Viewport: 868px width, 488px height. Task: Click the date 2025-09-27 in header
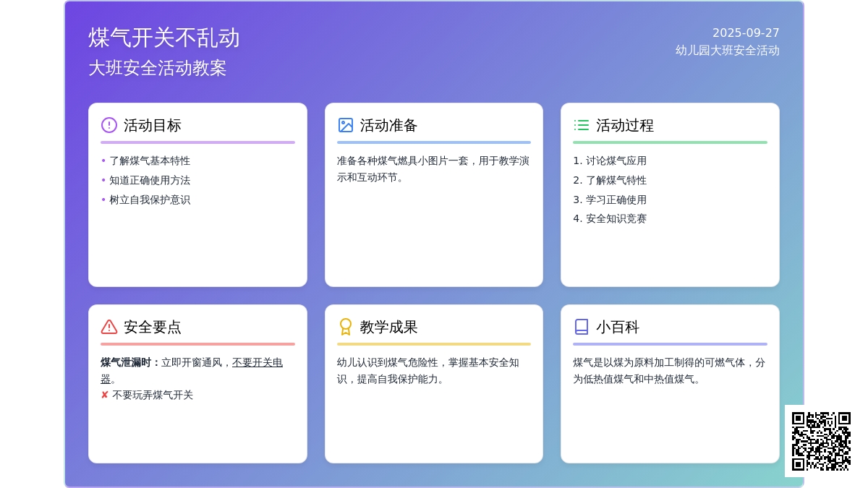point(746,33)
